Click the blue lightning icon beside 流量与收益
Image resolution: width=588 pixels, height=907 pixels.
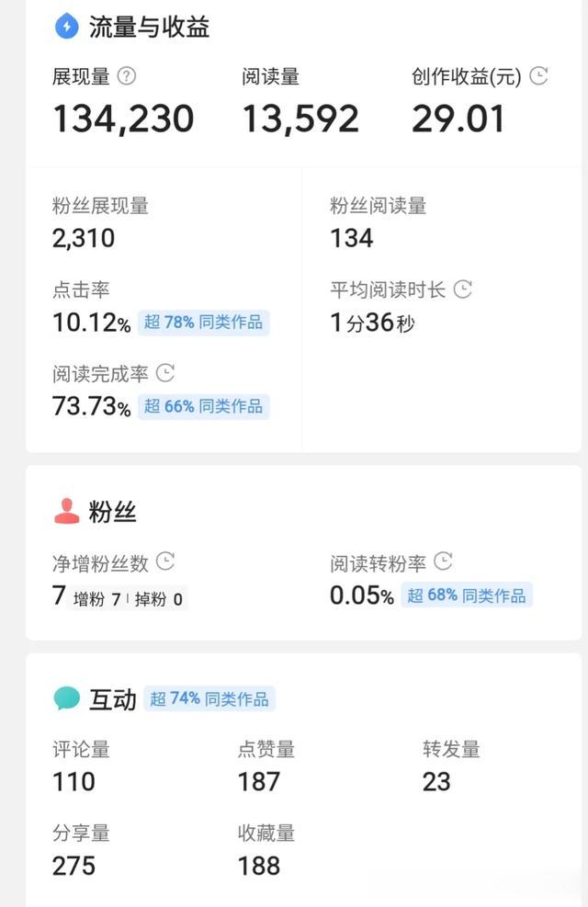tap(67, 27)
